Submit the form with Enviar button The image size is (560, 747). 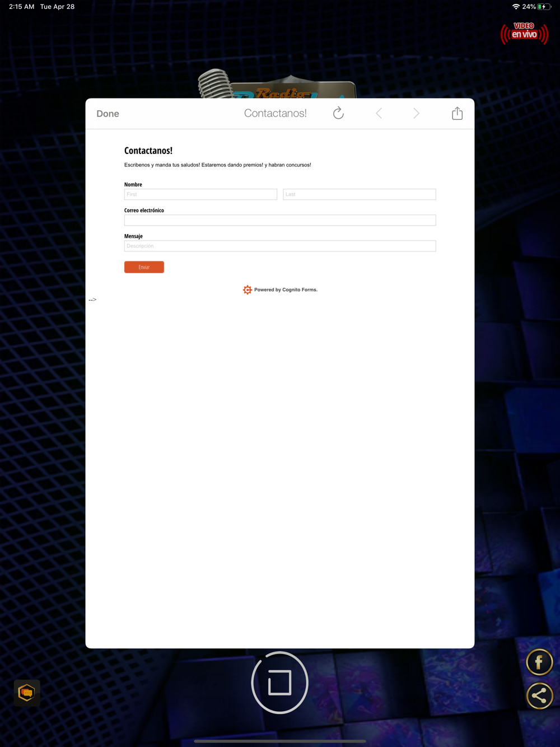click(x=144, y=267)
